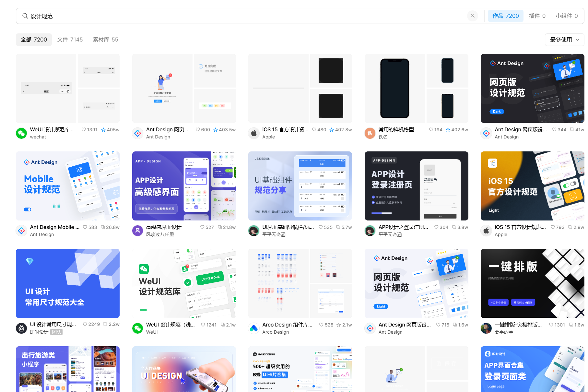This screenshot has height=392, width=588.
Task: Click the heart icon beside 583
Action: [x=85, y=227]
